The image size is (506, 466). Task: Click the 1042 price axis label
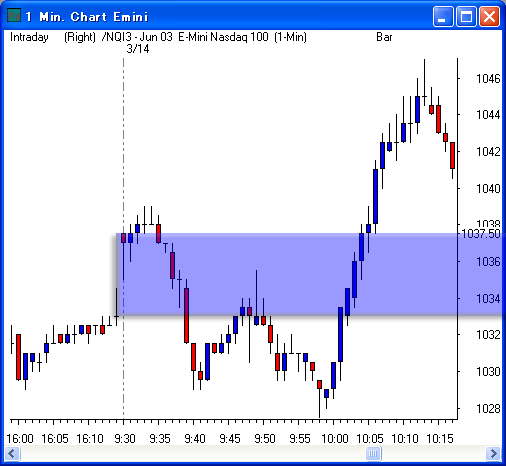point(488,152)
